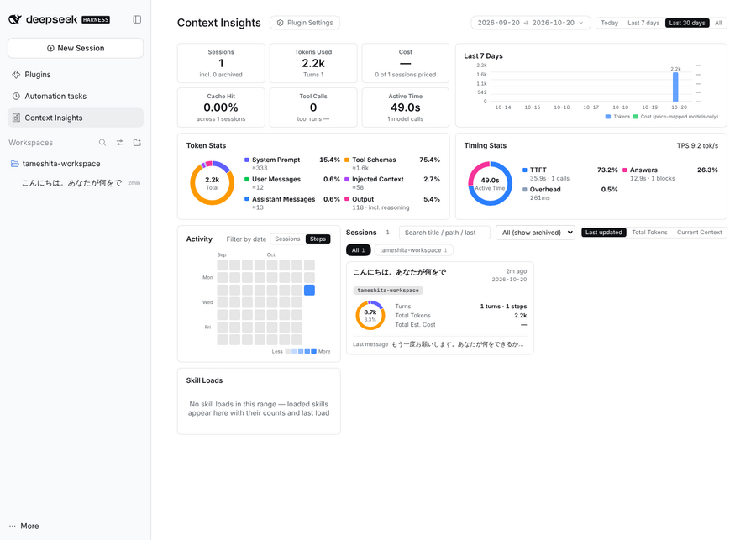Select the All time range

point(718,23)
